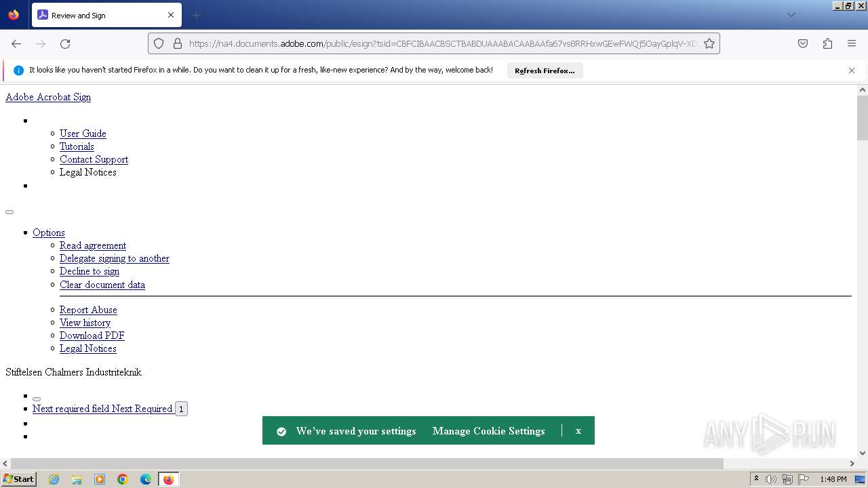Close the Review and Sign tab
The width and height of the screenshot is (868, 488).
click(171, 15)
